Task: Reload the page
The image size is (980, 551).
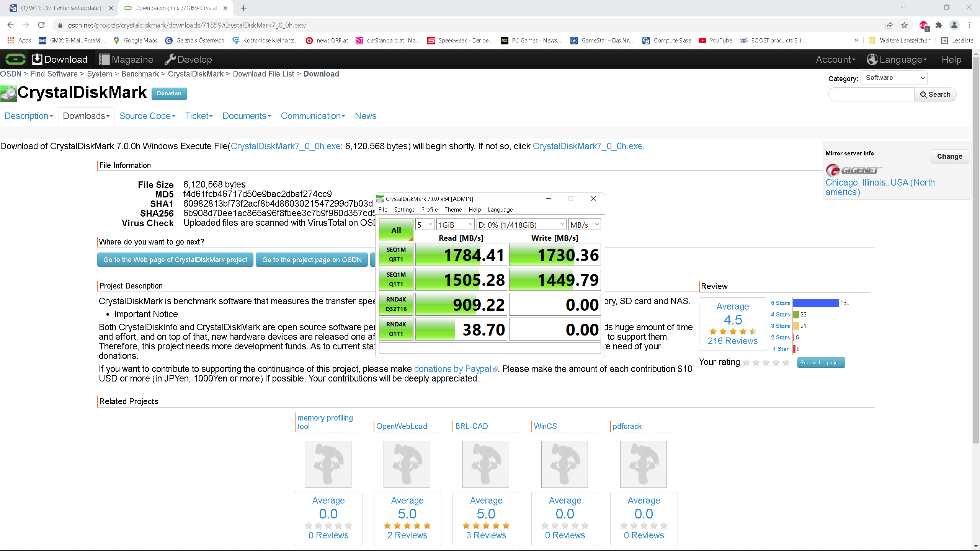Action: coord(41,25)
